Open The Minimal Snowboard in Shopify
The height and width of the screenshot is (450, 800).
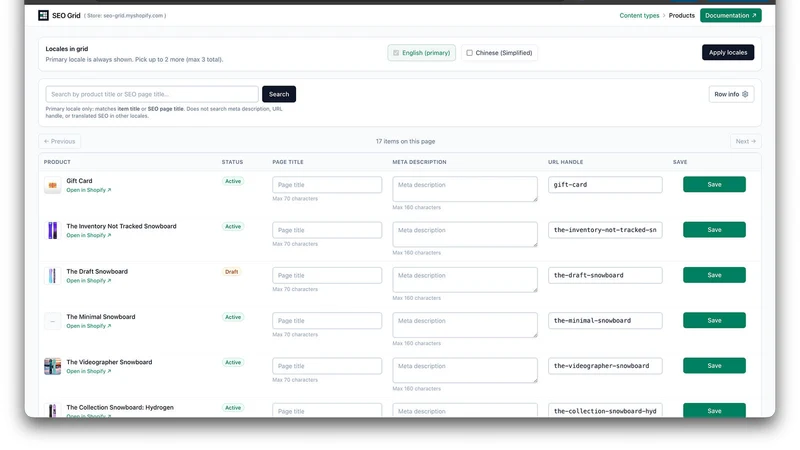(88, 326)
